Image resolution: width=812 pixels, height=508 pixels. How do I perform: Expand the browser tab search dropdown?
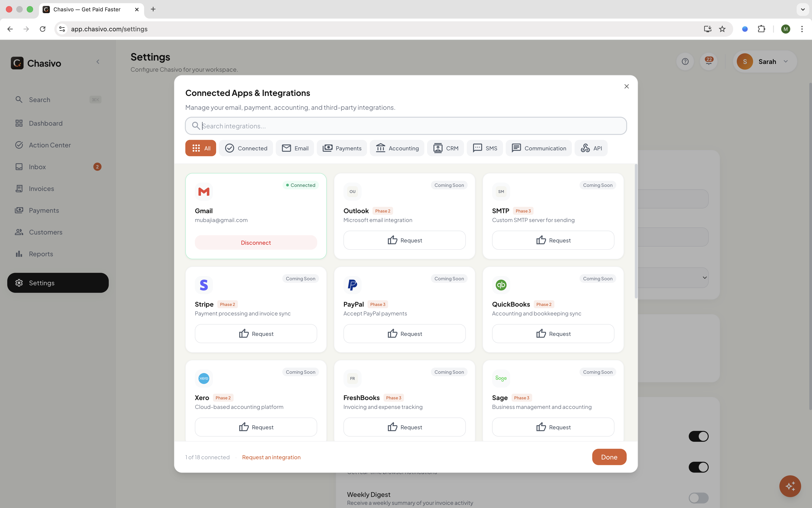pos(803,9)
